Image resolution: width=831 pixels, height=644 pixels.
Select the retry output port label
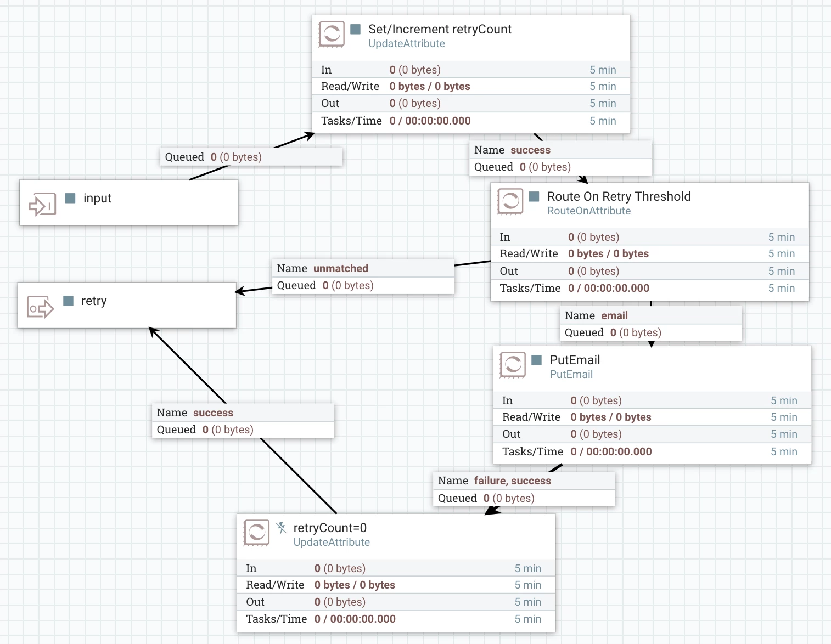coord(94,301)
